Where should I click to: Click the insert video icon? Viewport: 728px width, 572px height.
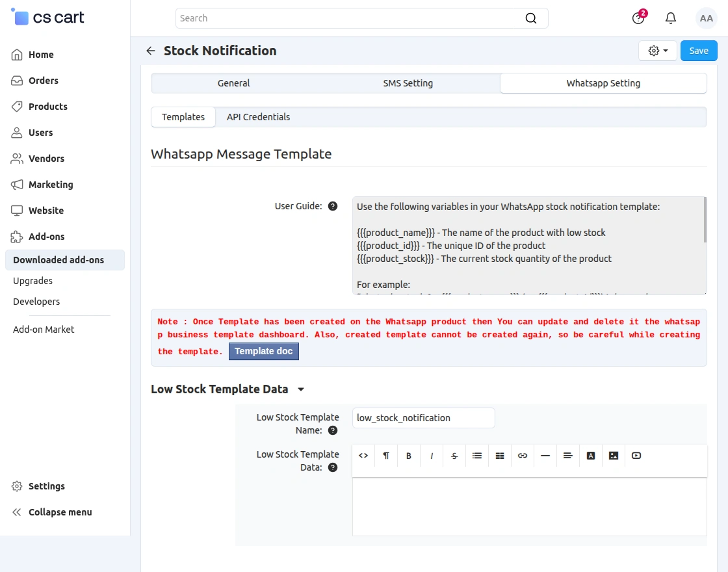tap(636, 456)
